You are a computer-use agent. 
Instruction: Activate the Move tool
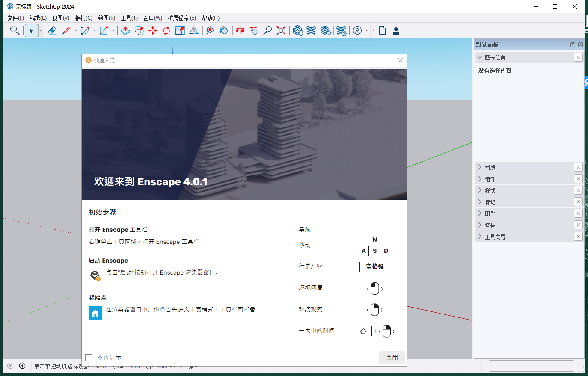[153, 30]
